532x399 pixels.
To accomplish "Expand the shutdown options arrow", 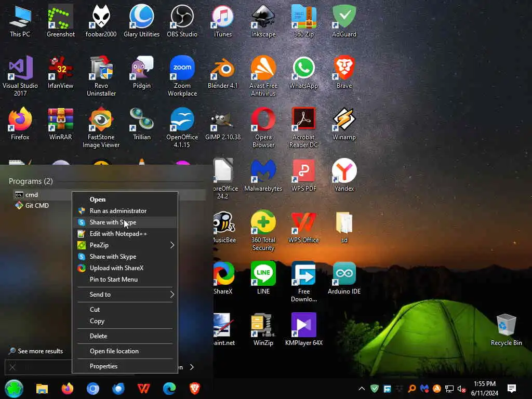I will (x=192, y=367).
